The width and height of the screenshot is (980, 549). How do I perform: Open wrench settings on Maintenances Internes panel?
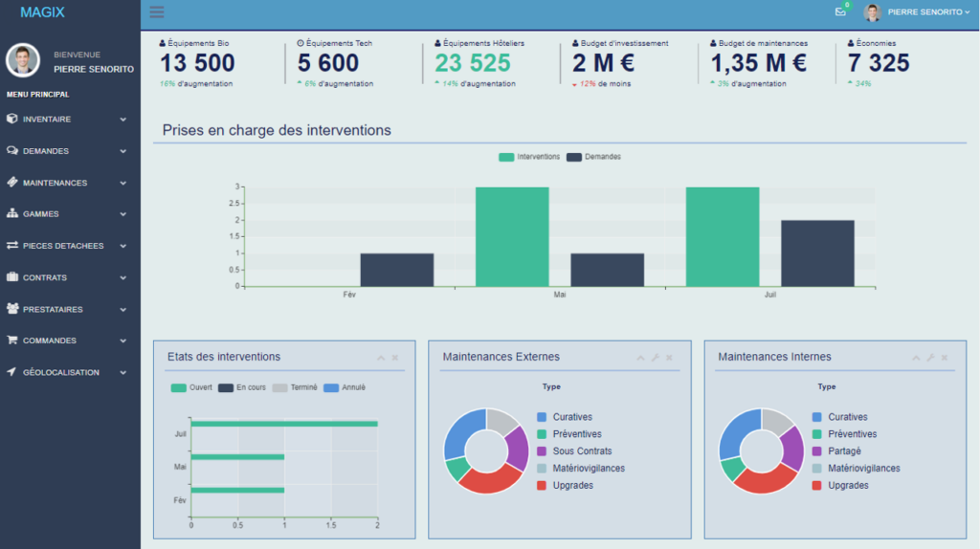click(x=930, y=358)
